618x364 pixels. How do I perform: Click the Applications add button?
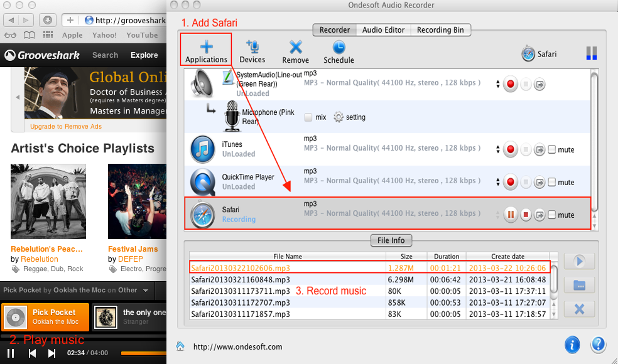click(206, 51)
